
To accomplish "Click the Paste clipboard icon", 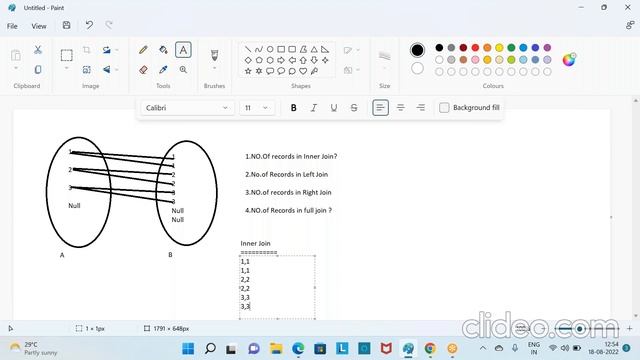I will click(16, 55).
